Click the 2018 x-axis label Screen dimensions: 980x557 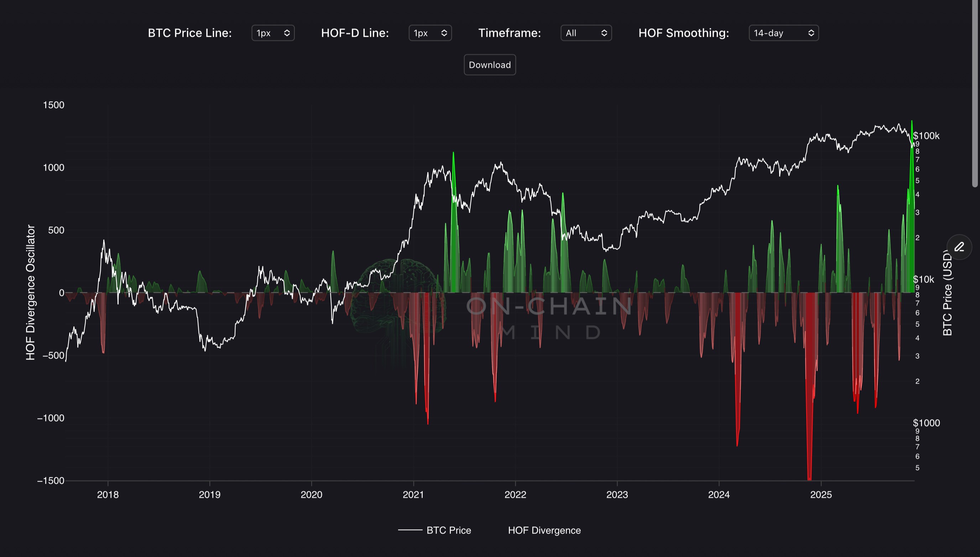point(108,495)
